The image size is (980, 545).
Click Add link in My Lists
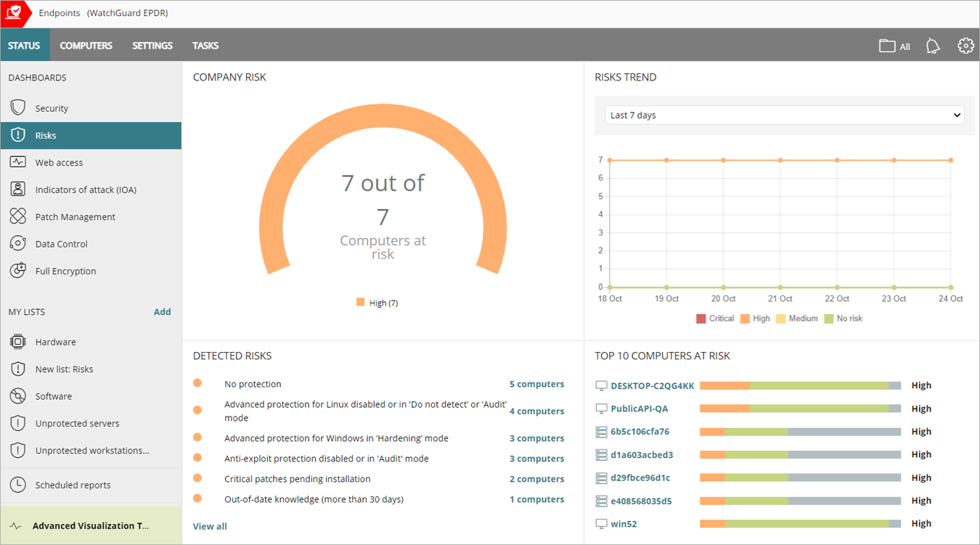click(x=163, y=312)
